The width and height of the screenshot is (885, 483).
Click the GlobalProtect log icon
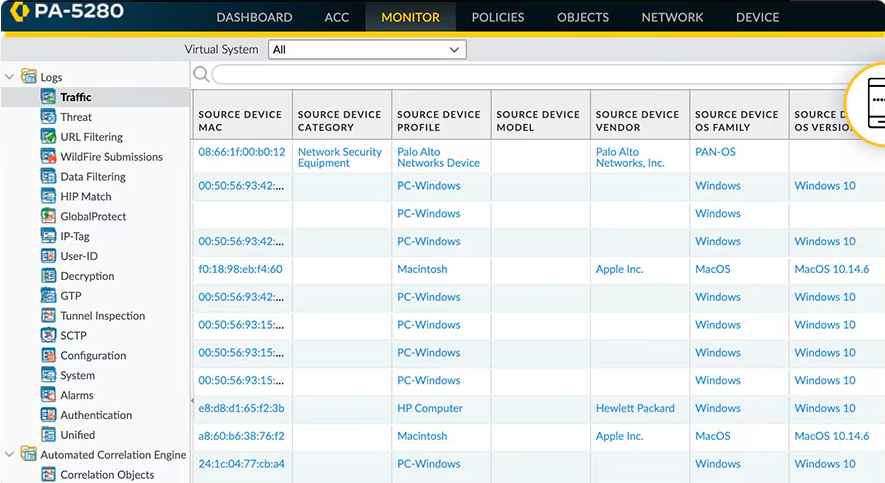point(49,216)
